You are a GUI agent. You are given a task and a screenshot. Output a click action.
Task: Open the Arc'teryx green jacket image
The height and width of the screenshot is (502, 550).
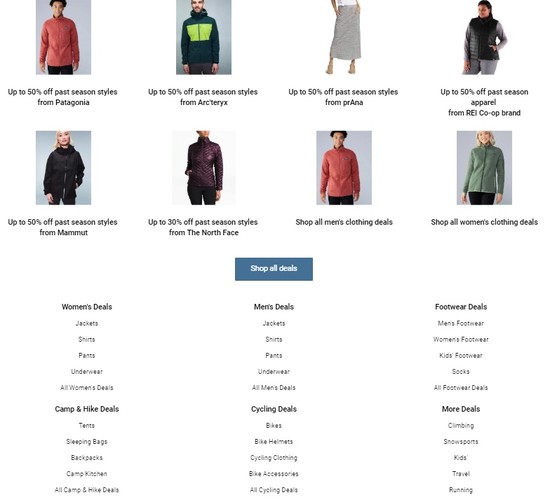(203, 37)
